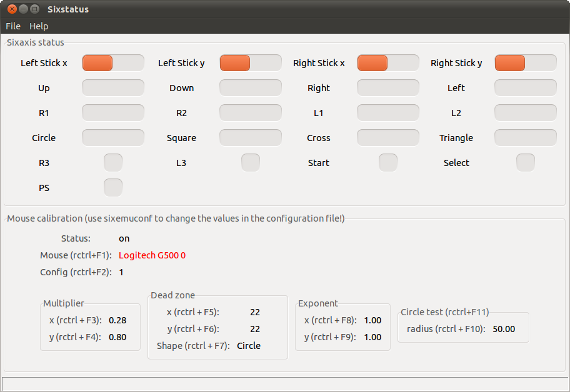Click the Circle test radius value 50.00
Image resolution: width=570 pixels, height=392 pixels.
click(504, 329)
